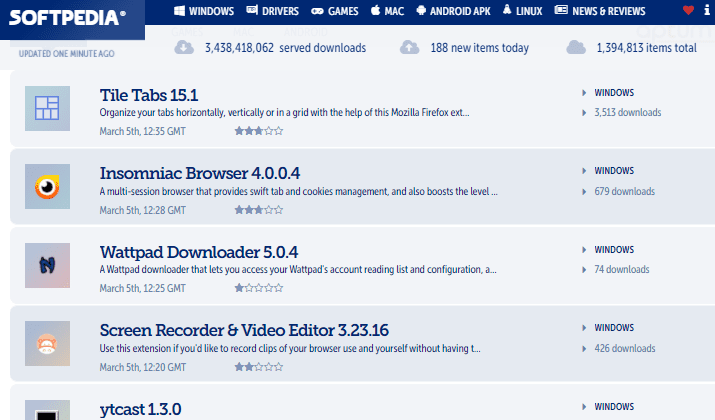Click the red heart favorites icon

(x=688, y=10)
